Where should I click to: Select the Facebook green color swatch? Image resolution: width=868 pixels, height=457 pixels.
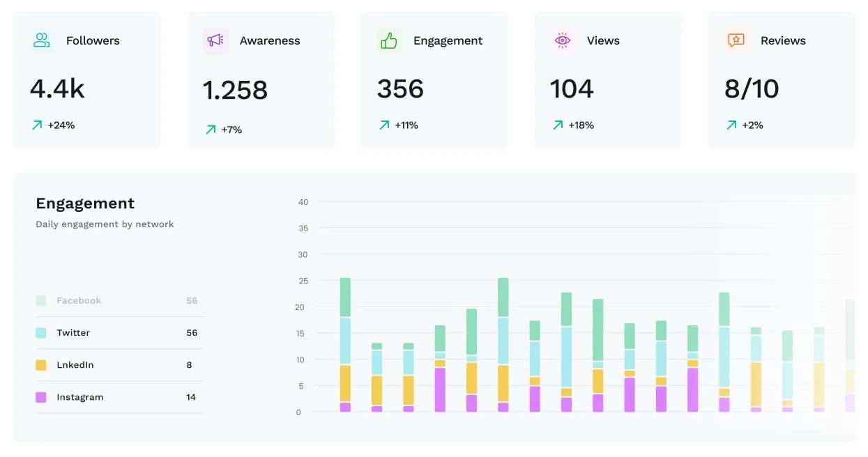point(42,300)
